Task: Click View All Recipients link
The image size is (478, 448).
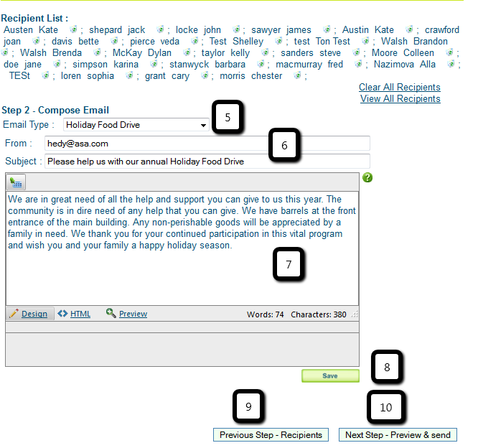Action: click(400, 99)
